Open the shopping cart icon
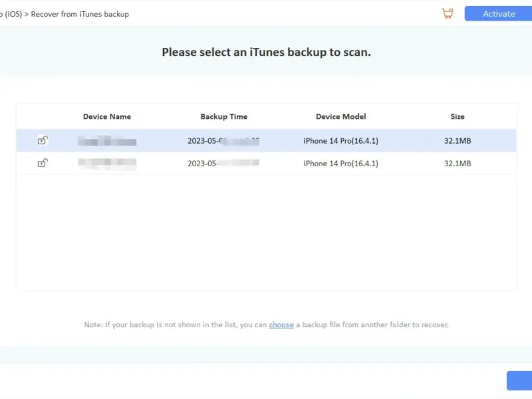 (447, 13)
